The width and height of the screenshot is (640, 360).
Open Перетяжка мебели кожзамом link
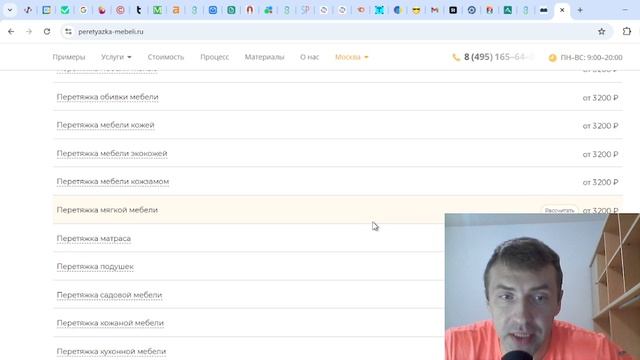pyautogui.click(x=113, y=181)
